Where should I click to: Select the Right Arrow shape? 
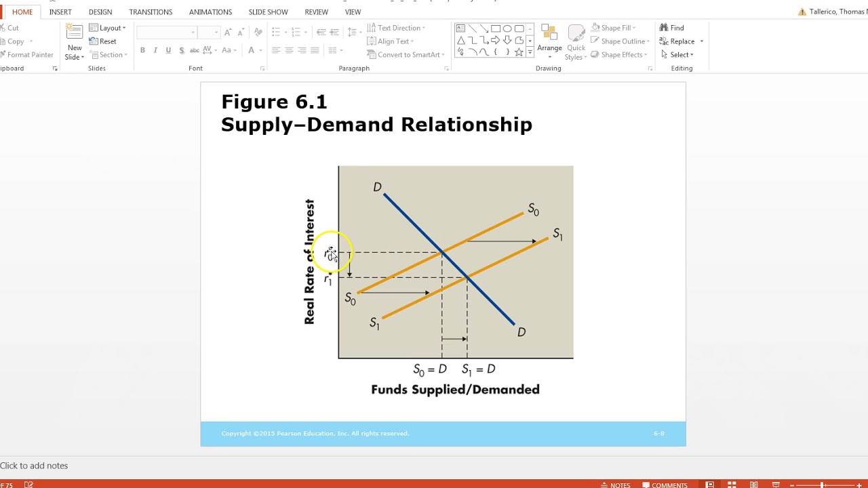pos(496,40)
